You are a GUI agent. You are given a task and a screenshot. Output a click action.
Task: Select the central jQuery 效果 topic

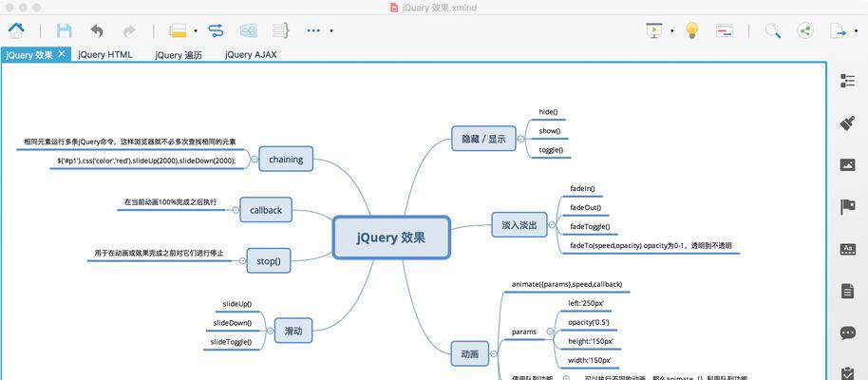point(391,237)
